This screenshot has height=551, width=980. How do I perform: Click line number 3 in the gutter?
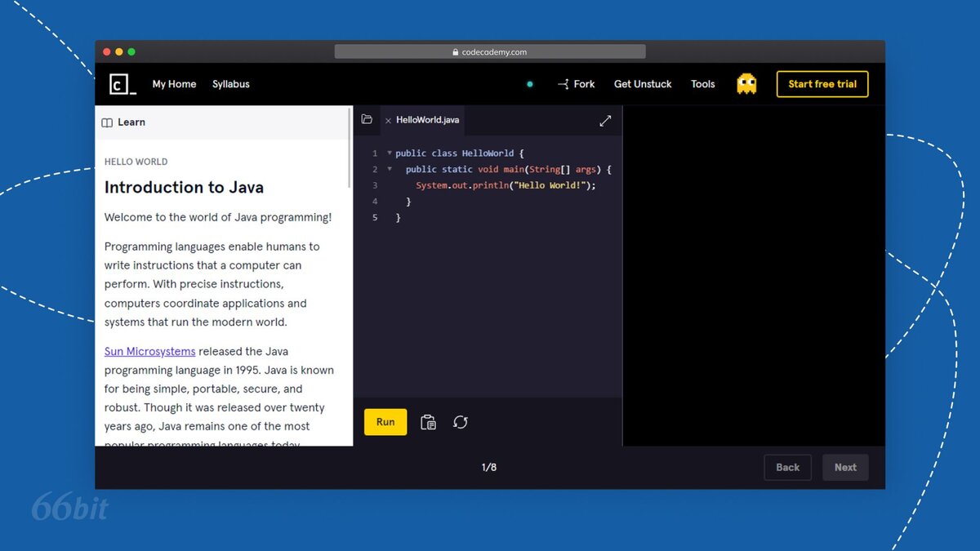click(375, 185)
